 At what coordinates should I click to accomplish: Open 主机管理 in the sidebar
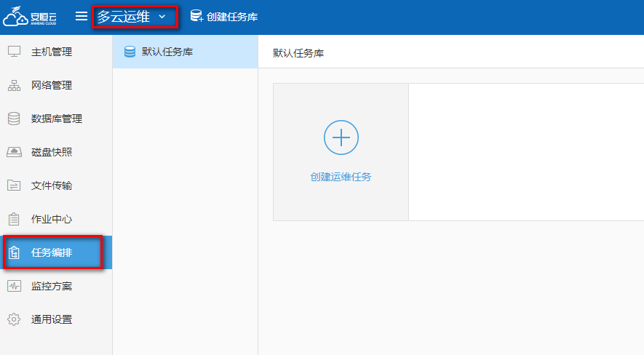pyautogui.click(x=56, y=52)
